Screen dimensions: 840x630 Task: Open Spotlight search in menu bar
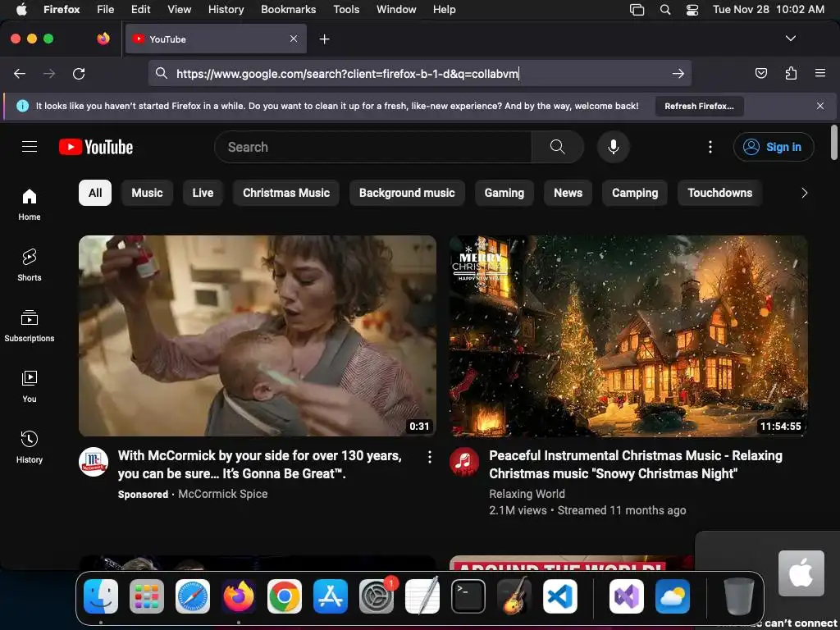(x=664, y=10)
